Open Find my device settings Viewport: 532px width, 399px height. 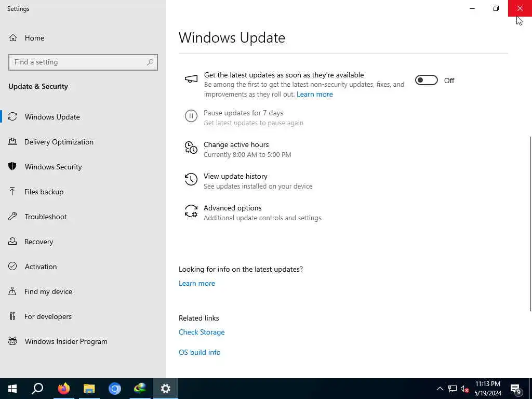(x=83, y=291)
